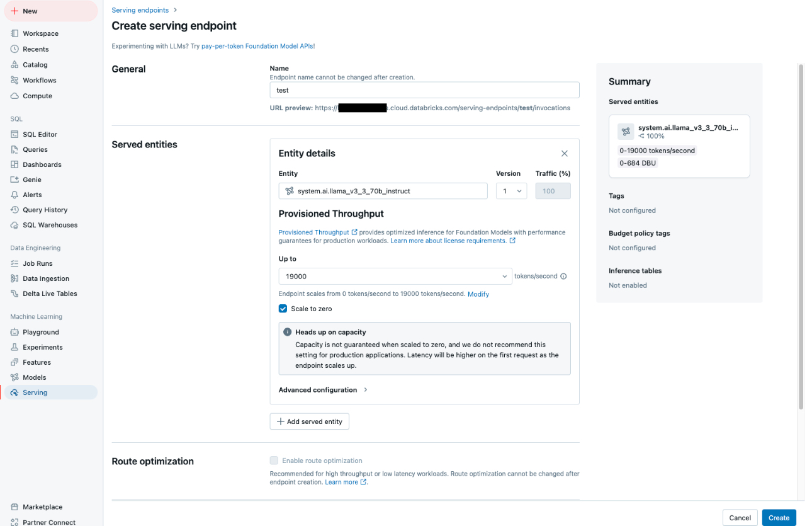
Task: Click the 0-19000 tokens/second summary value
Action: tap(657, 151)
